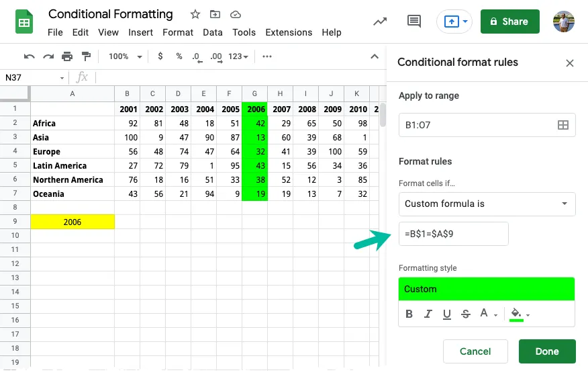Open the Extensions menu
The height and width of the screenshot is (389, 588).
[x=289, y=32]
